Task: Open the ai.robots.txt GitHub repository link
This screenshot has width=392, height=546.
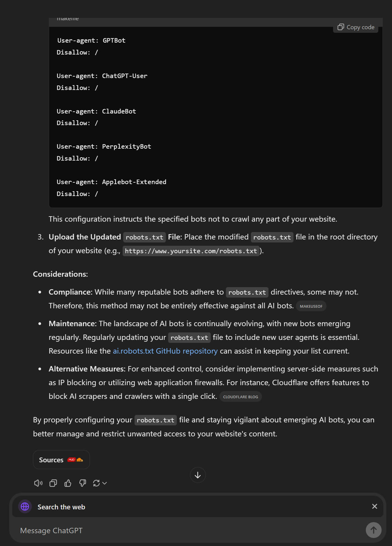Action: (x=165, y=351)
